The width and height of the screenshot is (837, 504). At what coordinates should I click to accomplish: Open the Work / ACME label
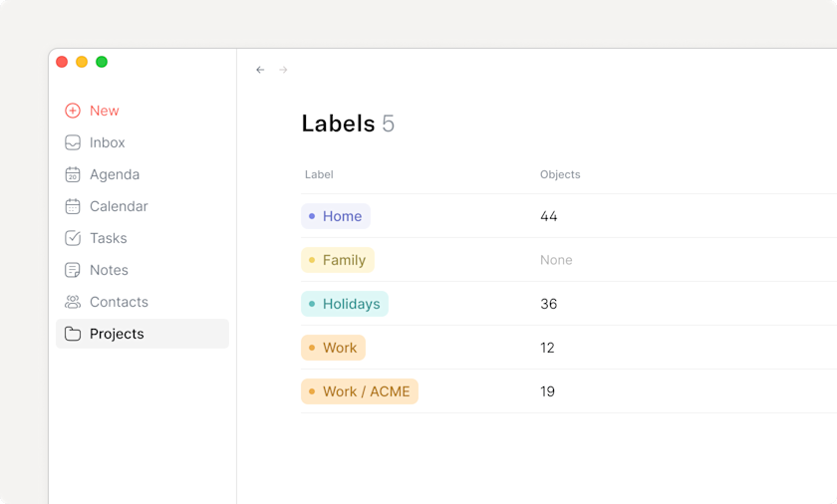[x=360, y=391]
